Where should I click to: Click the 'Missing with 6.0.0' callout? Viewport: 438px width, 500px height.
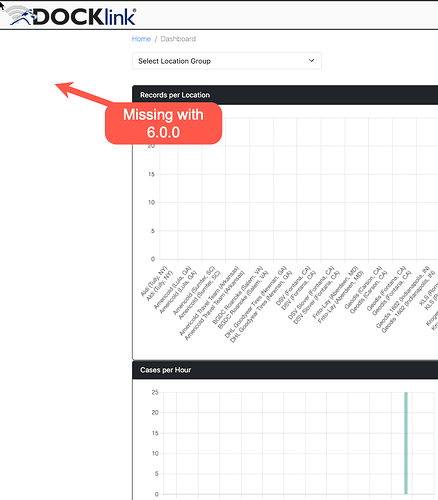[x=163, y=123]
